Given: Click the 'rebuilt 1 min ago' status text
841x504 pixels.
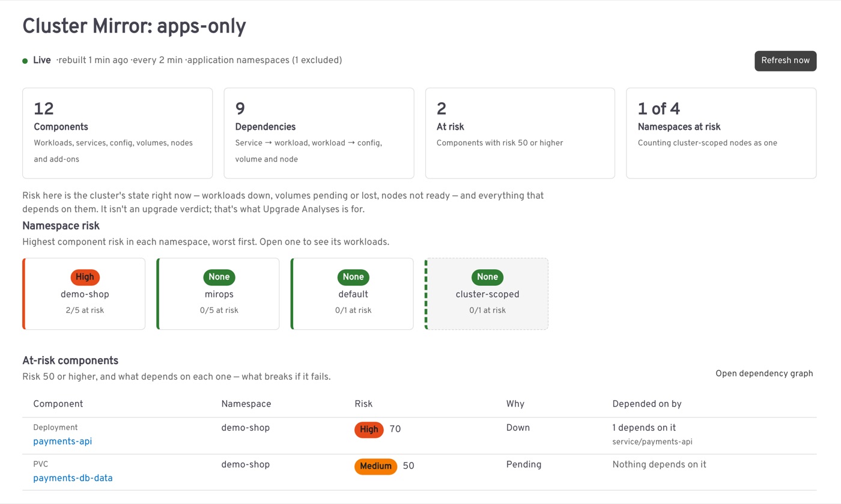Looking at the screenshot, I should (x=93, y=61).
